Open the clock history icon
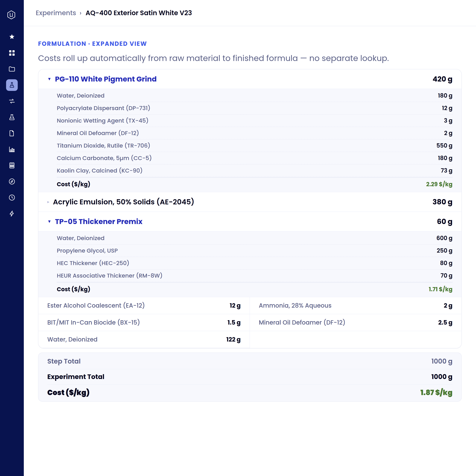476x476 pixels. [12, 198]
